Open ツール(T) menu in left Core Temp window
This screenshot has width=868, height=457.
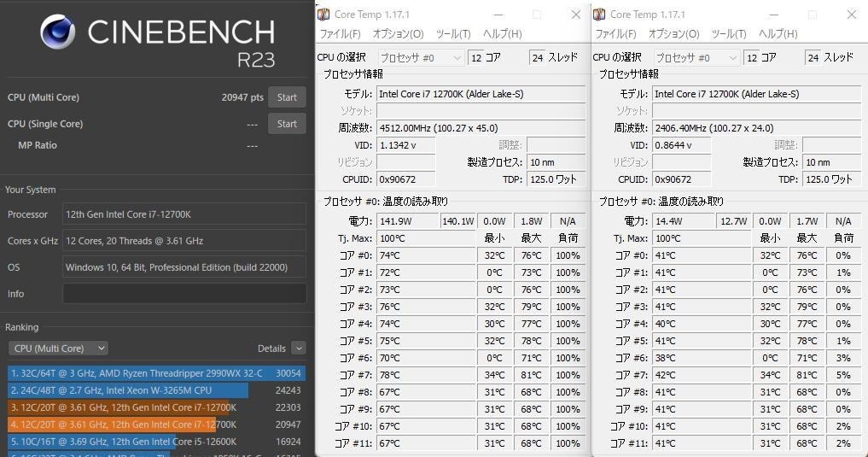click(453, 34)
